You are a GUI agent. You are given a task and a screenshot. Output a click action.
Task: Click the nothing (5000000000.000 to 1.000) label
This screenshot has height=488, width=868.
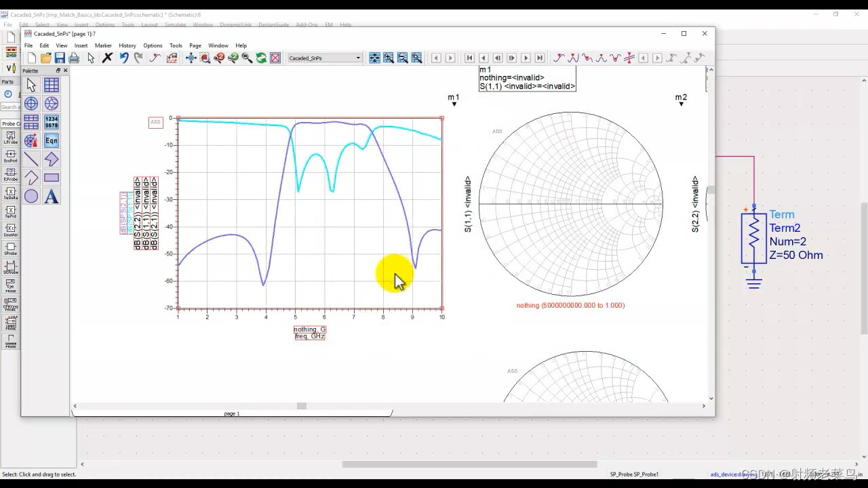pyautogui.click(x=570, y=306)
